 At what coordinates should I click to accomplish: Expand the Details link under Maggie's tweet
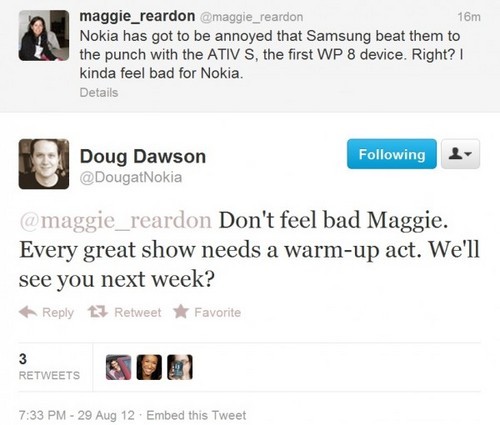pyautogui.click(x=99, y=92)
